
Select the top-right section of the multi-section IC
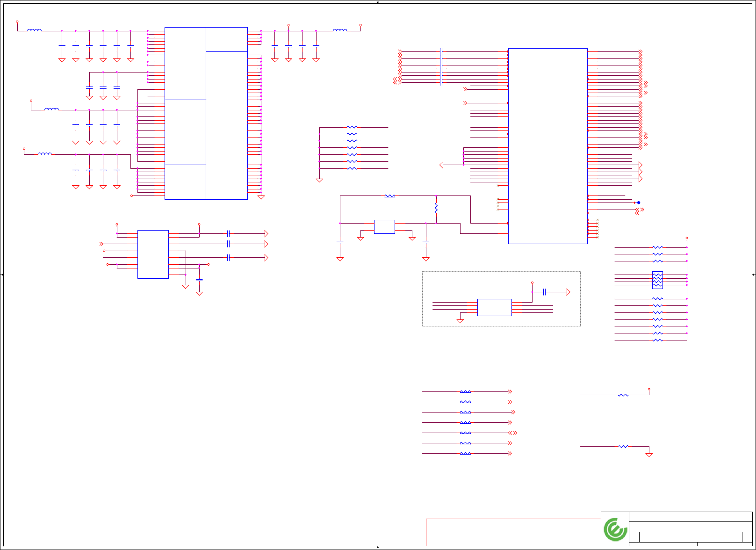tap(227, 39)
